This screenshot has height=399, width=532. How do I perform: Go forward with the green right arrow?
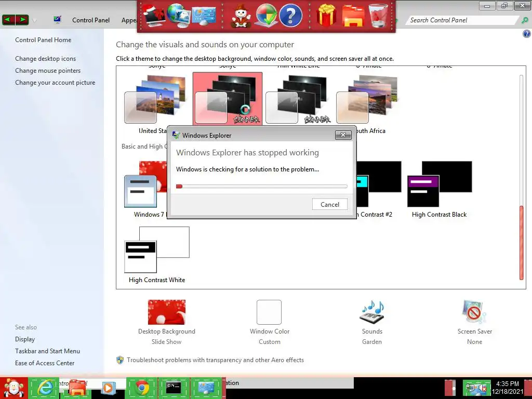(22, 20)
